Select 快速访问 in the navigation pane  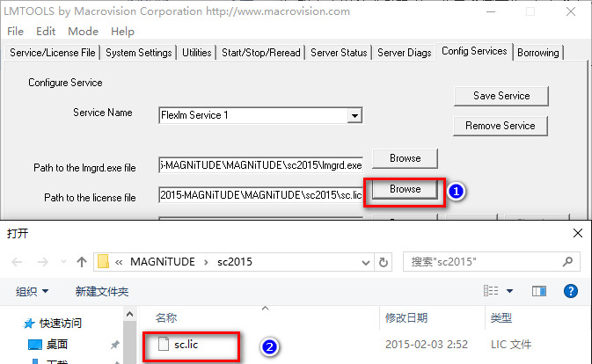click(x=61, y=324)
